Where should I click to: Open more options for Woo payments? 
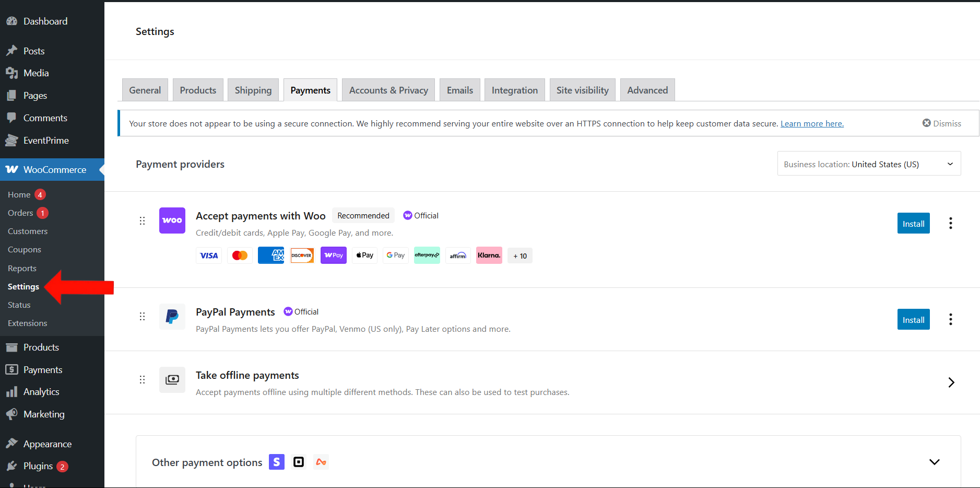[951, 224]
